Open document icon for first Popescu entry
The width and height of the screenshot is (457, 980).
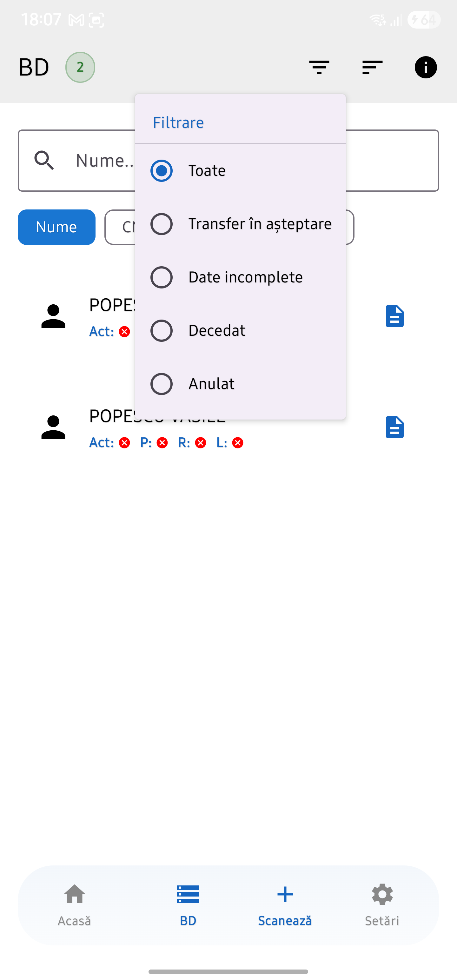point(394,316)
